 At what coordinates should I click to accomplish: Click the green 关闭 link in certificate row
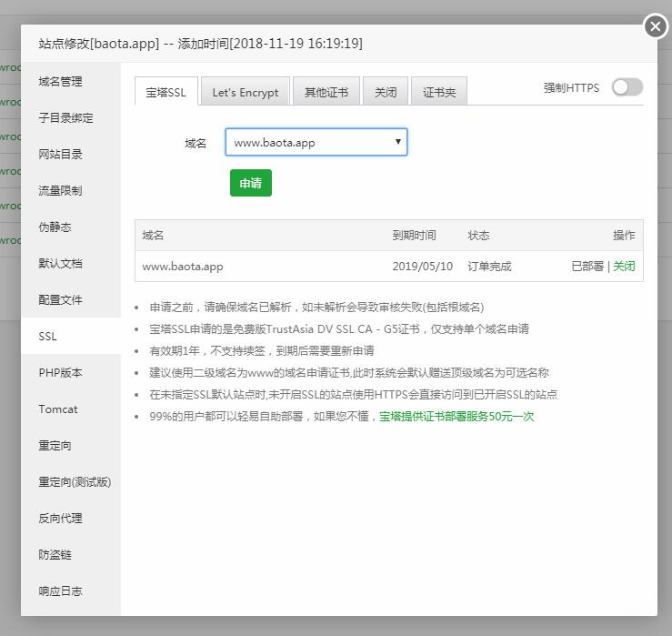pos(624,267)
